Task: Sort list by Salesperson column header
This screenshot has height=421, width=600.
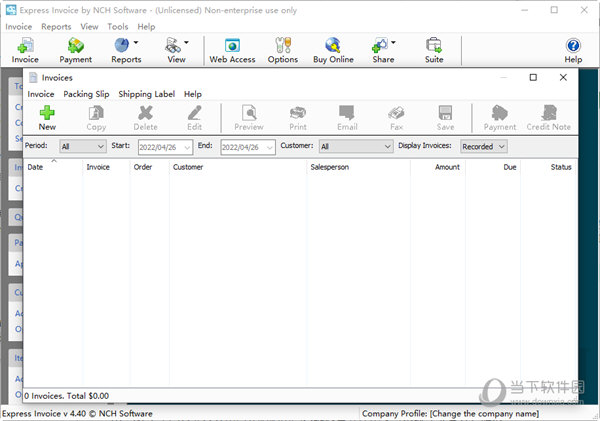Action: [x=358, y=167]
